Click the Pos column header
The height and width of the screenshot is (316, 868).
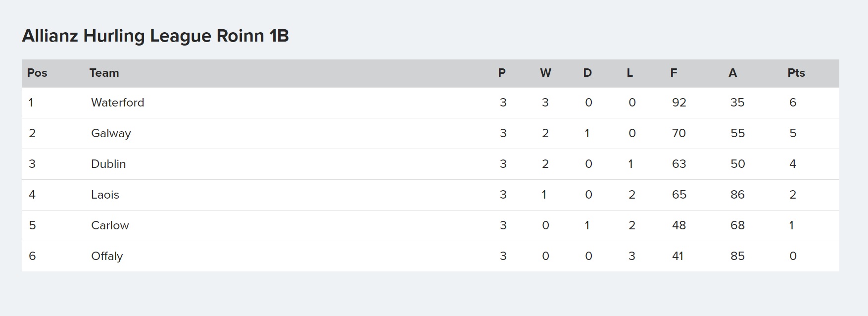click(x=37, y=73)
